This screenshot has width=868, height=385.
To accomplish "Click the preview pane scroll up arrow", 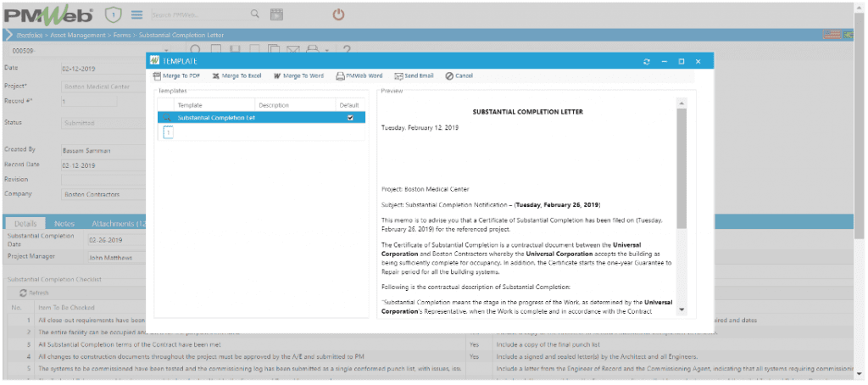I will (682, 103).
